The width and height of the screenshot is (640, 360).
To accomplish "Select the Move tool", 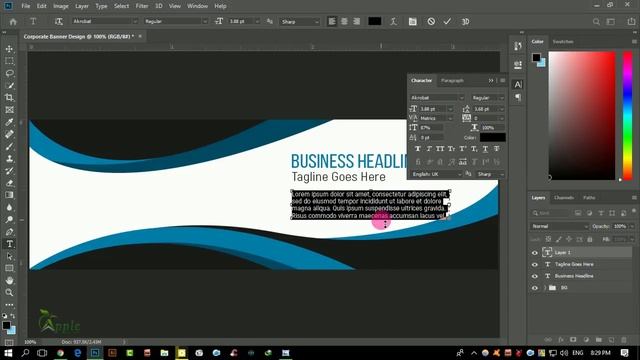I will (x=9, y=49).
